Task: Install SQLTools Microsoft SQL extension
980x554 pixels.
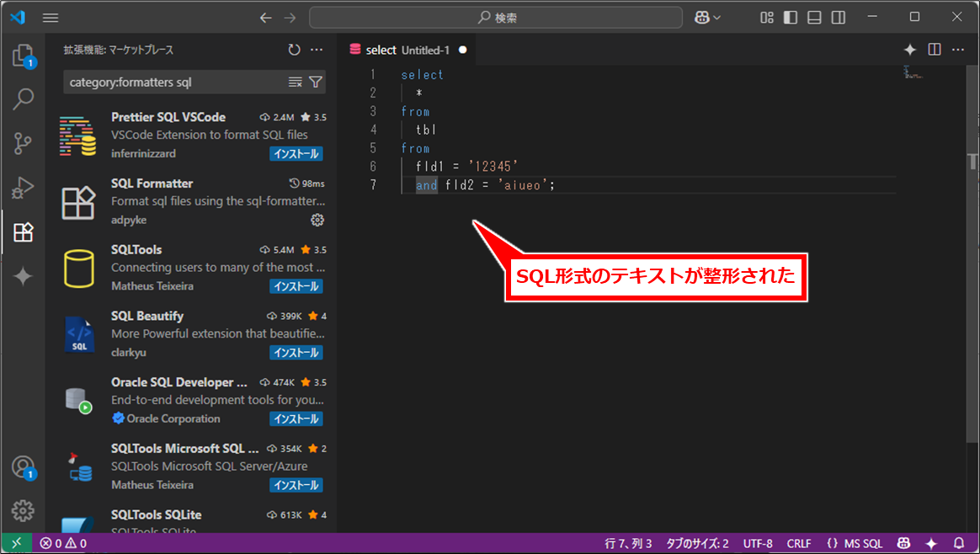Action: tap(296, 485)
